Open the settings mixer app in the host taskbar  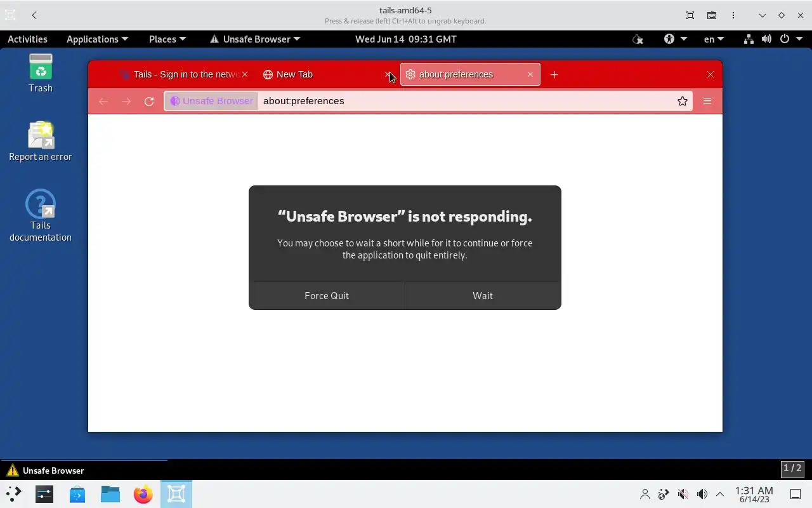pos(44,494)
